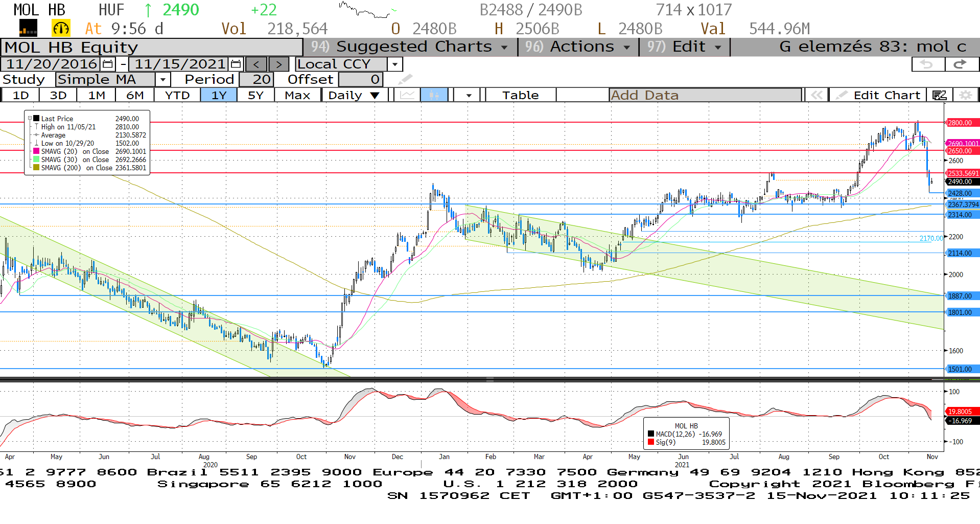Image resolution: width=980 pixels, height=524 pixels.
Task: Click the 2428.00 price level label
Action: point(963,193)
